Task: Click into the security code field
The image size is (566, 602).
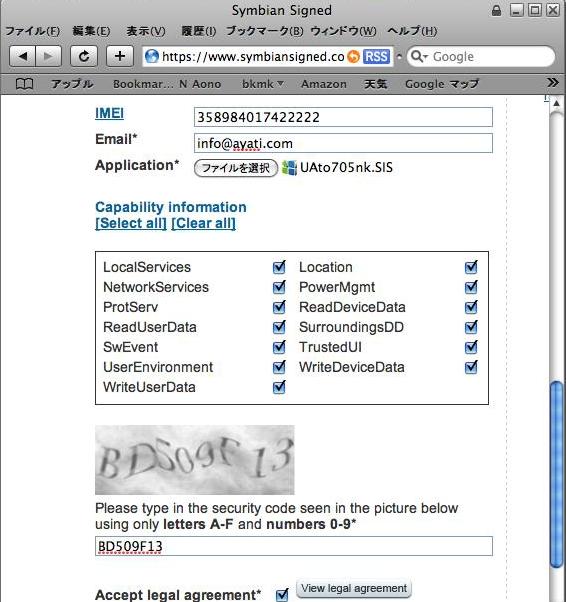Action: [294, 546]
